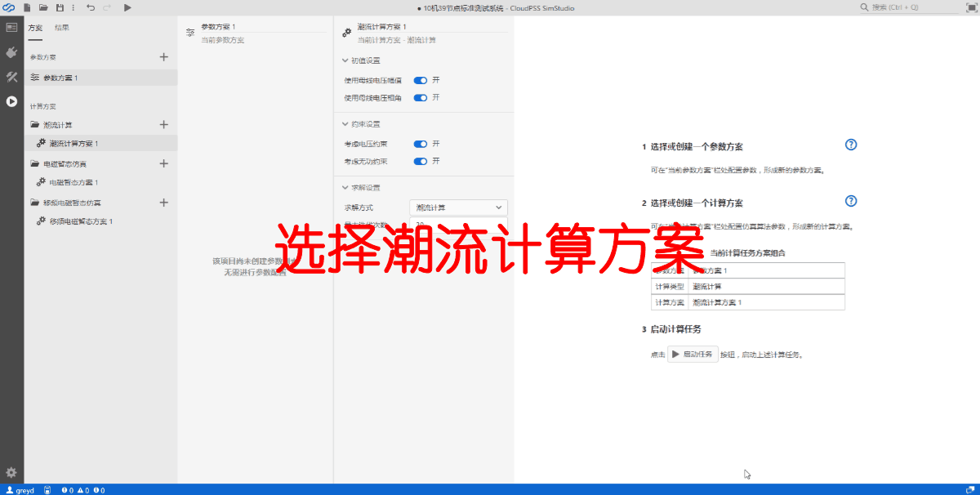Save the project using the save icon
Viewport: 980px width, 495px height.
60,7
